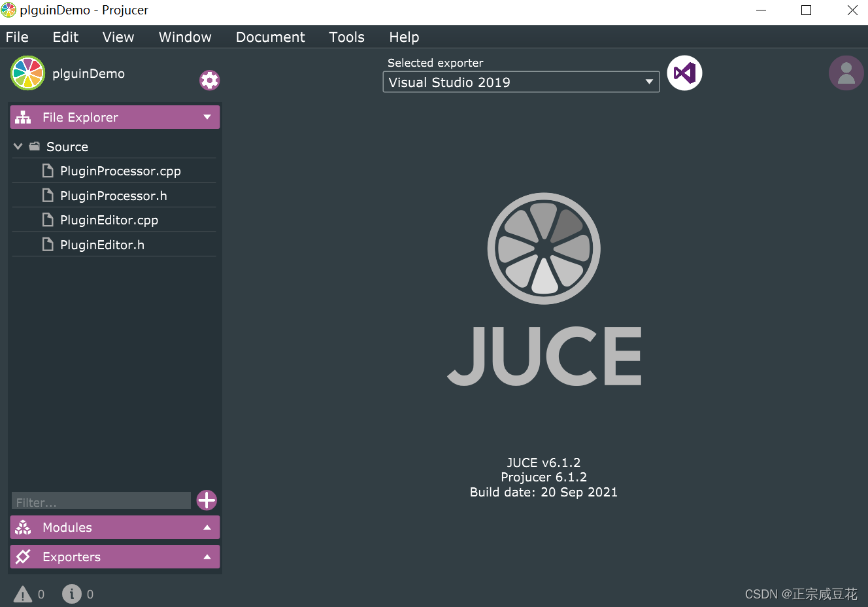Click the Source folder icon

point(35,147)
